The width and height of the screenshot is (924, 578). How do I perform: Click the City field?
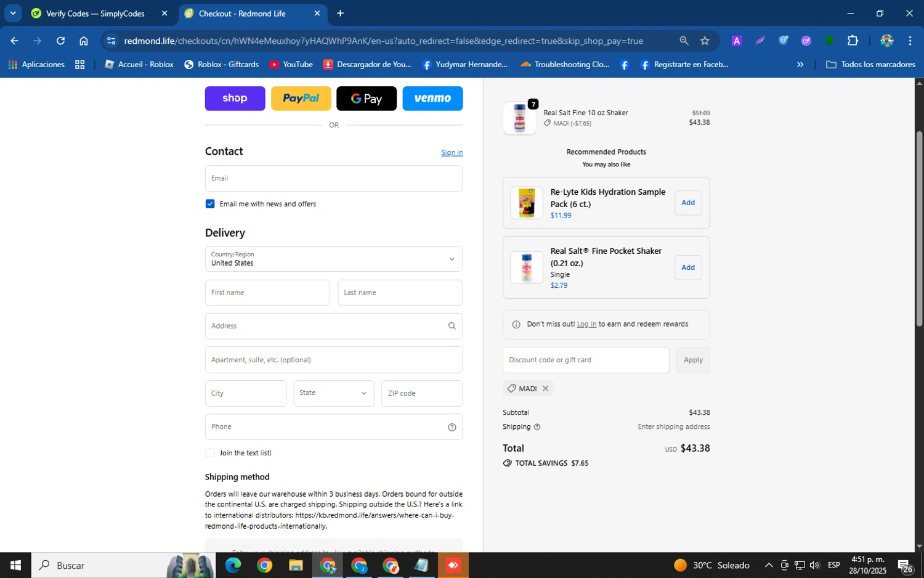(245, 393)
